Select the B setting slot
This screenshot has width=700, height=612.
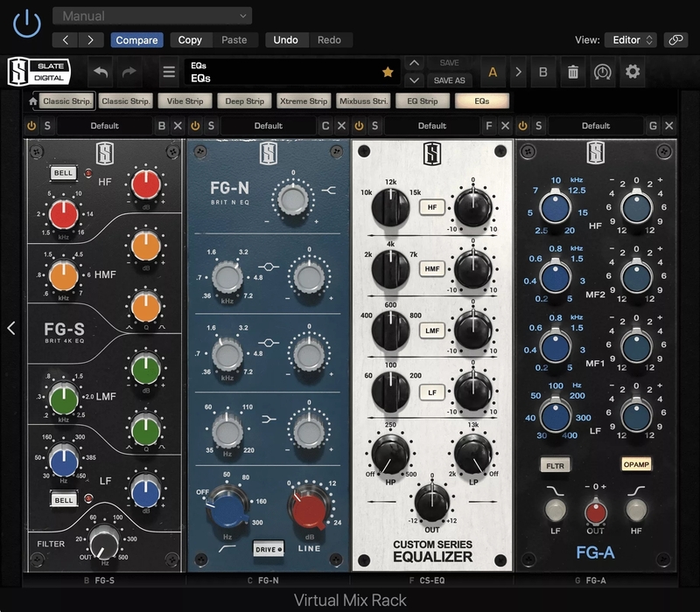[542, 72]
